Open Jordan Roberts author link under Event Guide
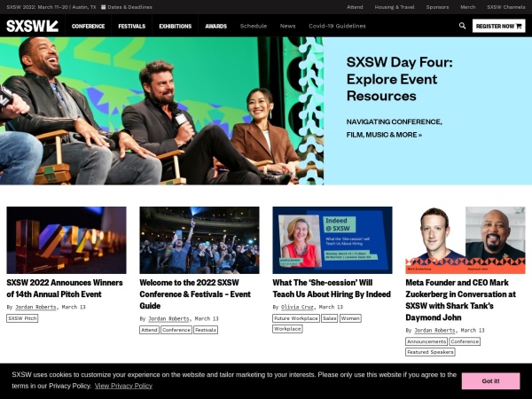 [x=168, y=318]
